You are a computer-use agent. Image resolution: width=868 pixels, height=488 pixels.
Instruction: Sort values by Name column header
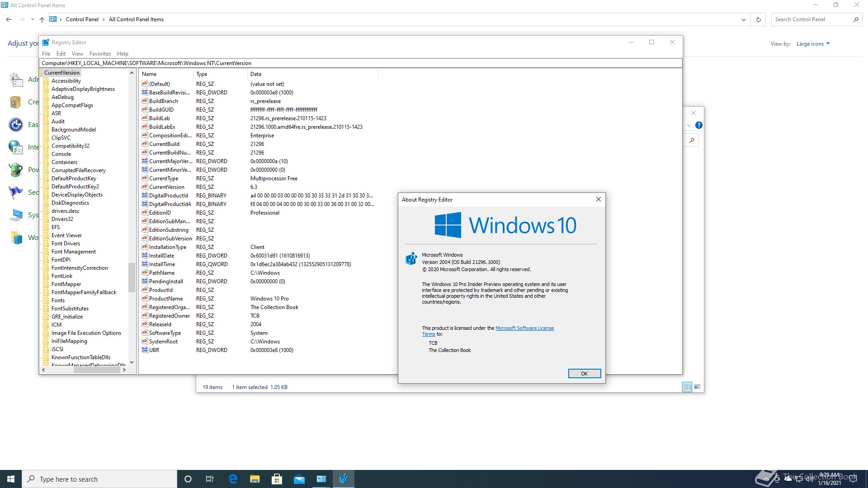pyautogui.click(x=166, y=74)
